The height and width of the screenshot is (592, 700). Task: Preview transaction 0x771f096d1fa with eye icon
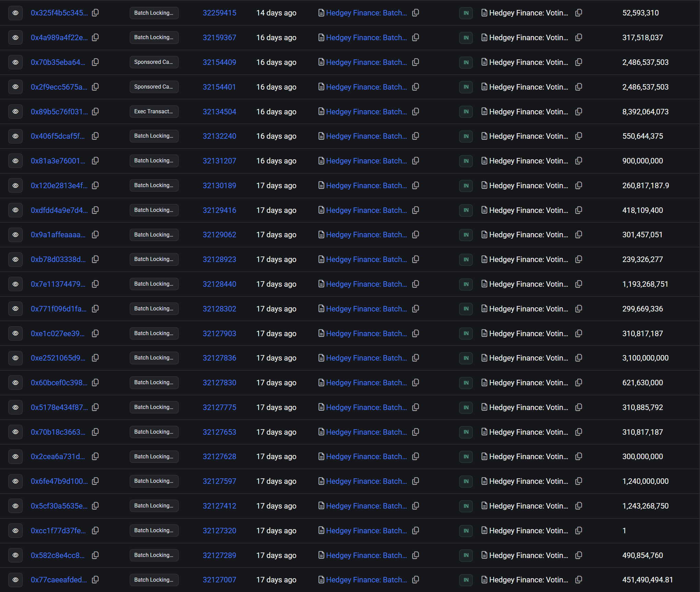pyautogui.click(x=15, y=309)
